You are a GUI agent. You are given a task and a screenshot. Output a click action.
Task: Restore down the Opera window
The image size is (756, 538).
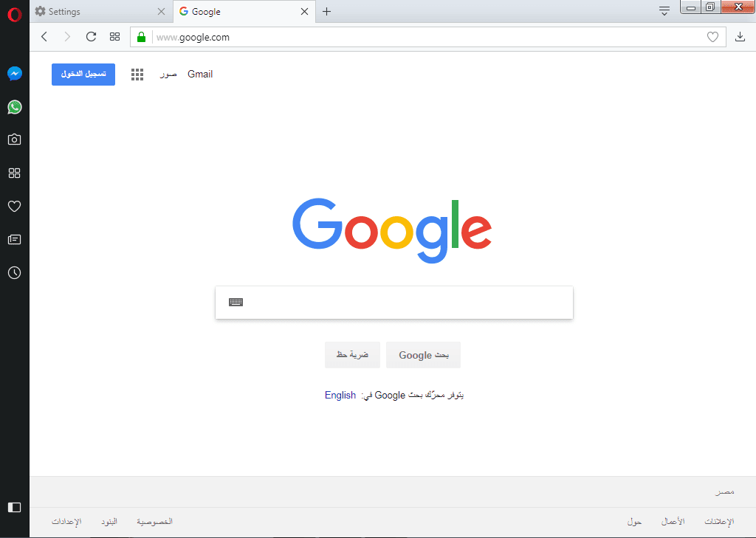click(710, 7)
